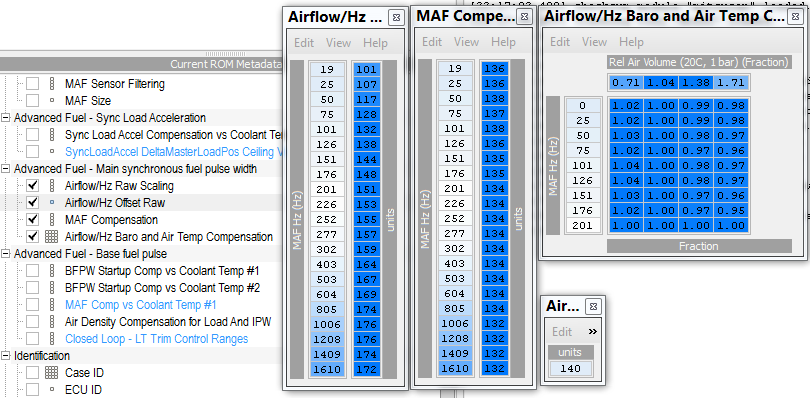Uncheck Airflow/Hz Baro and Air Temp Compensation checkbox

coord(33,237)
